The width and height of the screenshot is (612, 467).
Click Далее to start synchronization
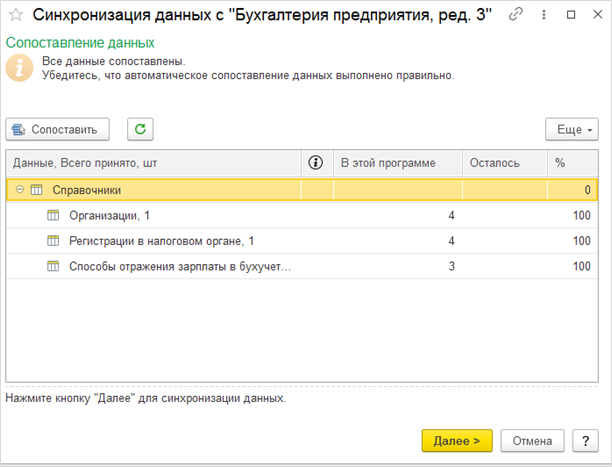[x=457, y=440]
